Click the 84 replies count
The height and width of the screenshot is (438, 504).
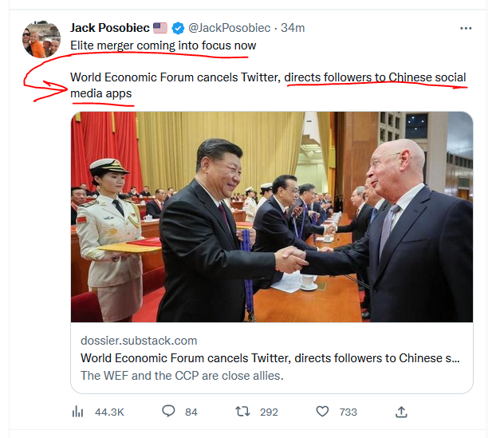191,412
